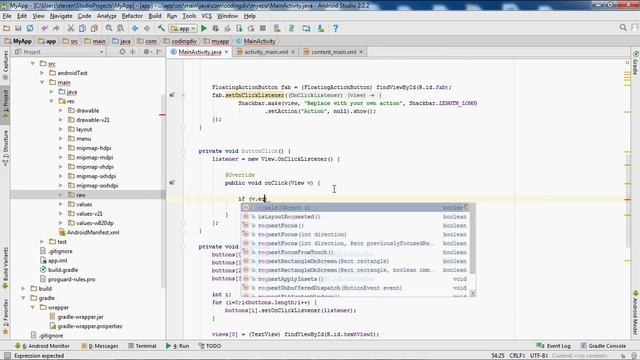Collapse the main folder node
This screenshot has height=360, width=640.
click(x=42, y=82)
